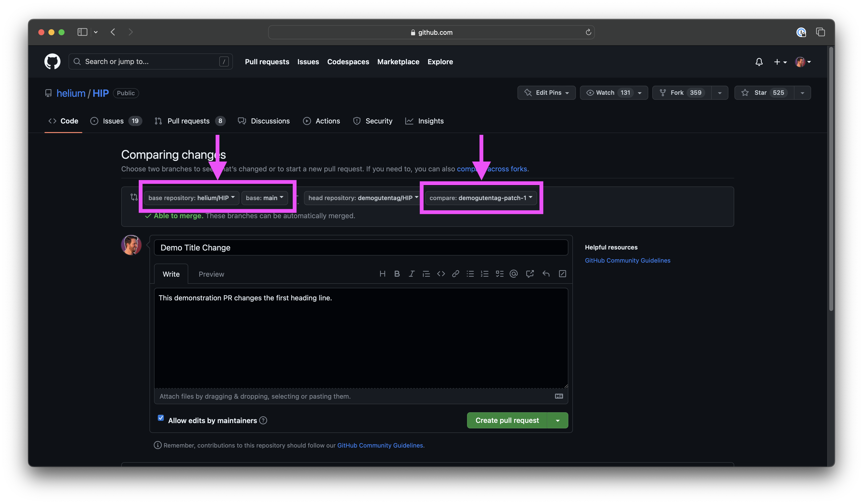This screenshot has height=504, width=863.
Task: Toggle Allow edits by maintainers checkbox
Action: (161, 418)
